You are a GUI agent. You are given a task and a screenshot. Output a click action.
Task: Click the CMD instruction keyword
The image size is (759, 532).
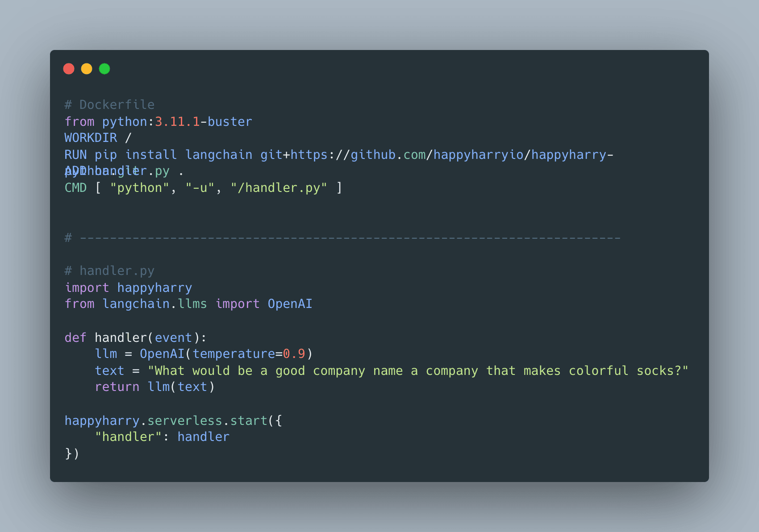pos(75,188)
